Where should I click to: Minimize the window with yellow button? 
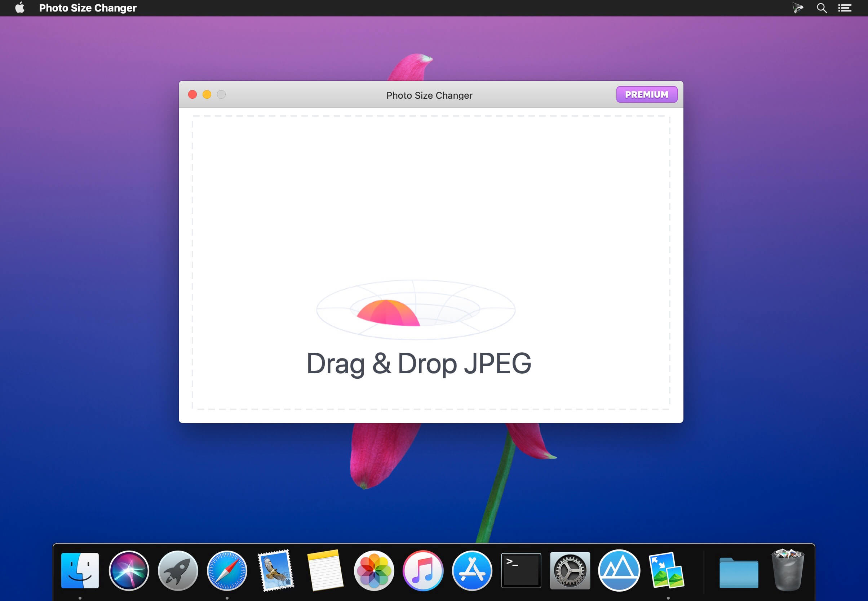(x=207, y=94)
